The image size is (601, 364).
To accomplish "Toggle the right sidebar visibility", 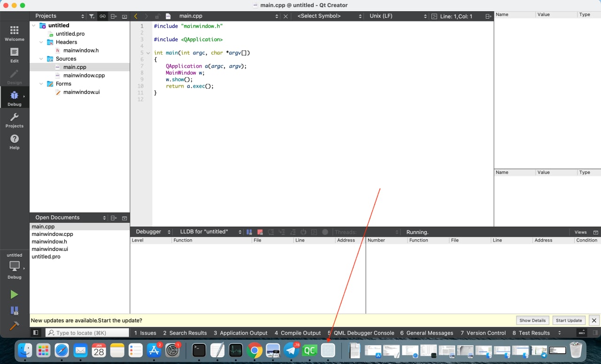I will 595,333.
